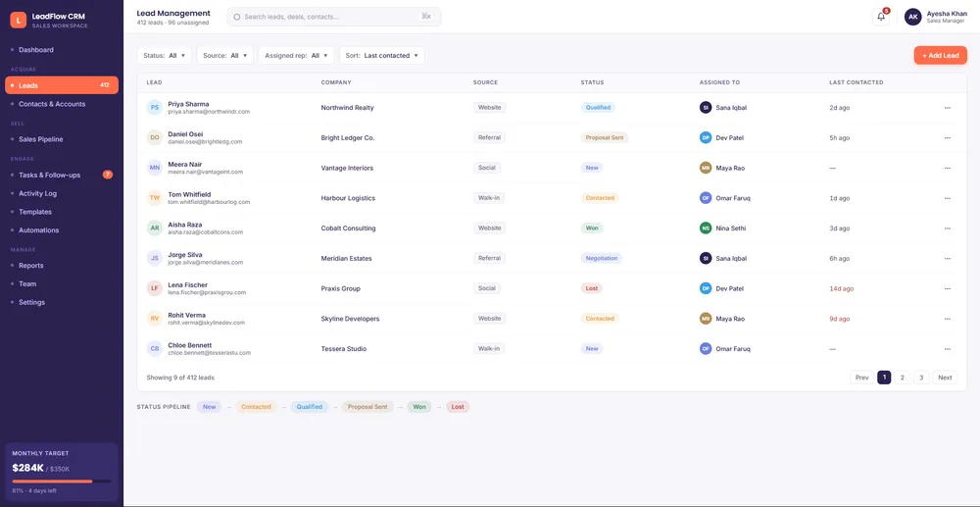This screenshot has height=507, width=980.
Task: Open row actions menu for Priya Sharma
Action: (x=947, y=108)
